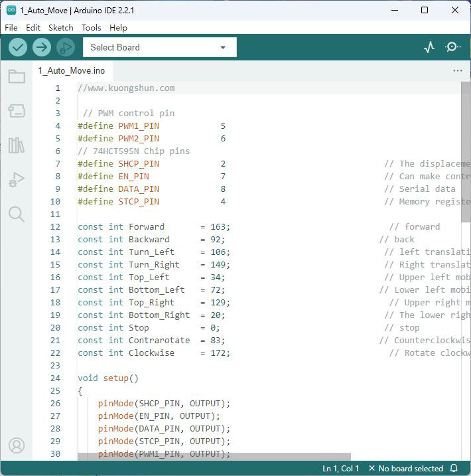Open the Boards Manager sidebar

[x=17, y=111]
